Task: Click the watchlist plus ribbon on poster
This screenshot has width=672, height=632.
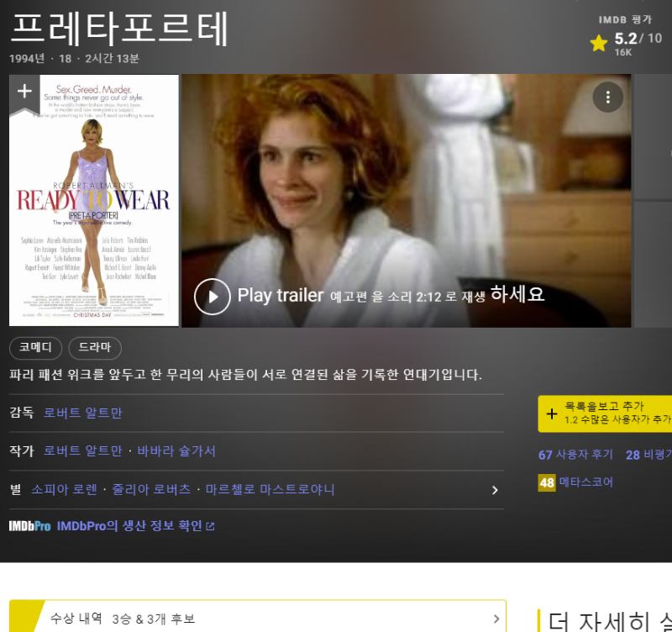Action: click(24, 92)
